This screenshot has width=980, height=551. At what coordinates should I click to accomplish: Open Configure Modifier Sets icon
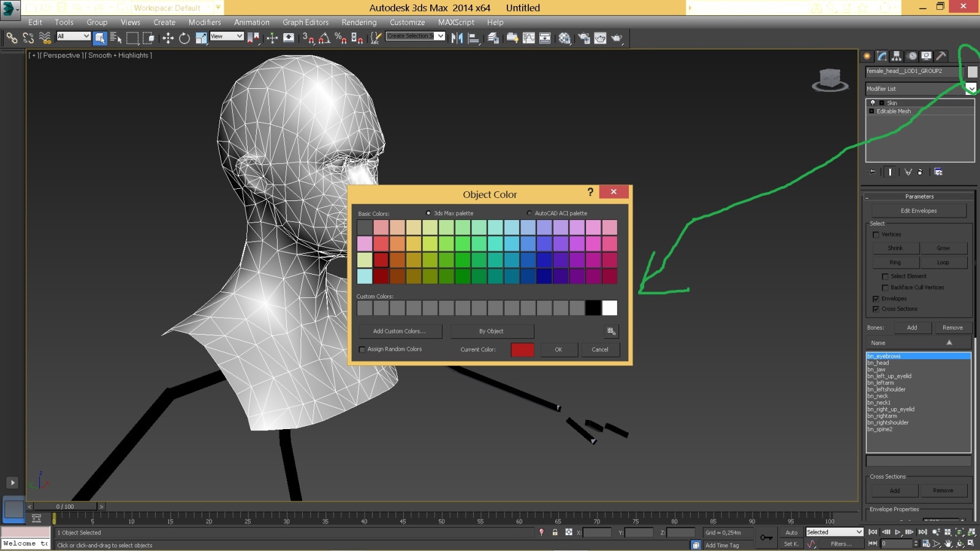click(x=938, y=172)
